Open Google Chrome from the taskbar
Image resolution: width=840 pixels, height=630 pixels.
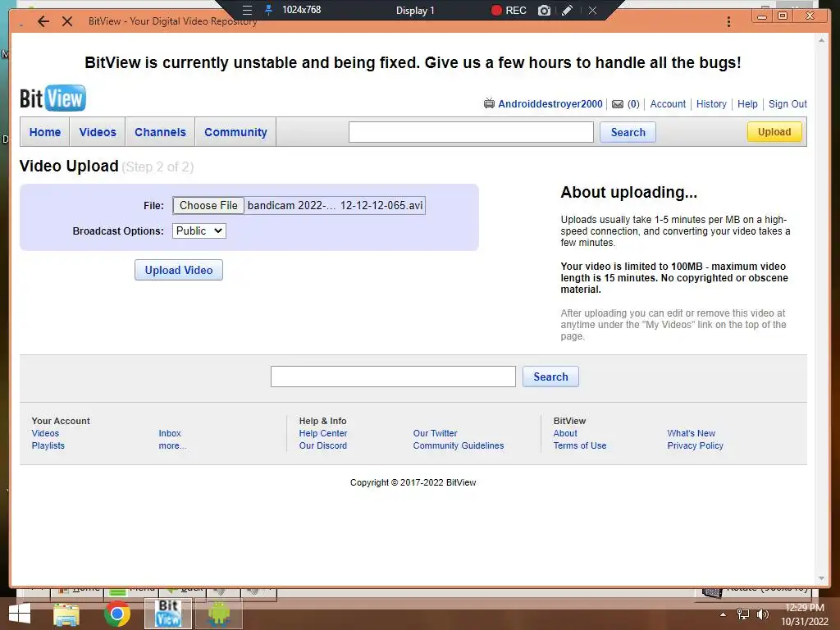coord(116,614)
